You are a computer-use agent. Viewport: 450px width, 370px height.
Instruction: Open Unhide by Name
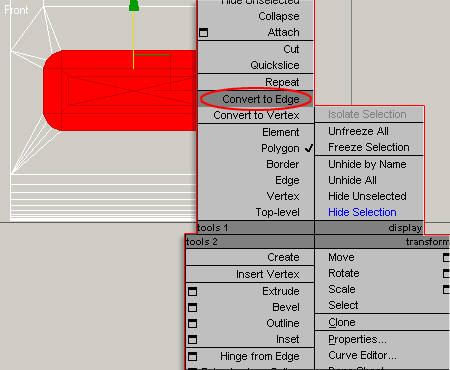point(367,164)
